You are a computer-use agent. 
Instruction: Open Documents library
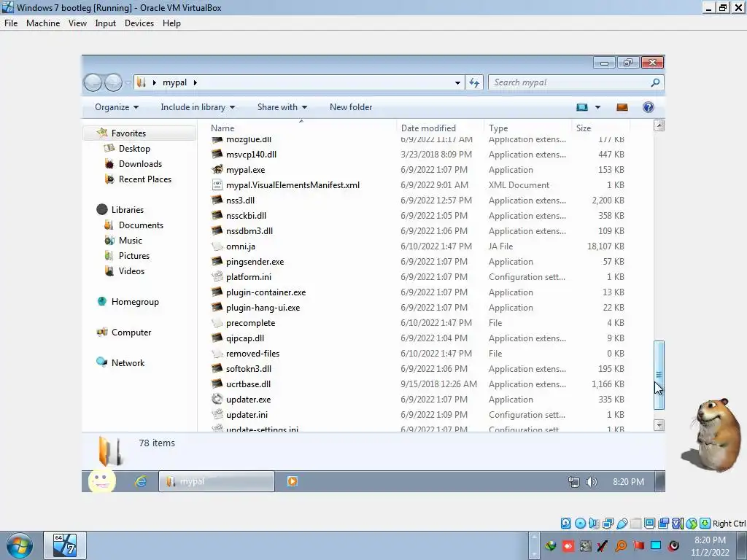(x=141, y=225)
